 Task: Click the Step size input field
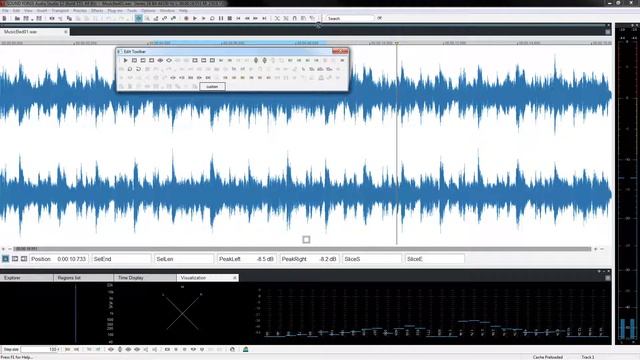40,349
